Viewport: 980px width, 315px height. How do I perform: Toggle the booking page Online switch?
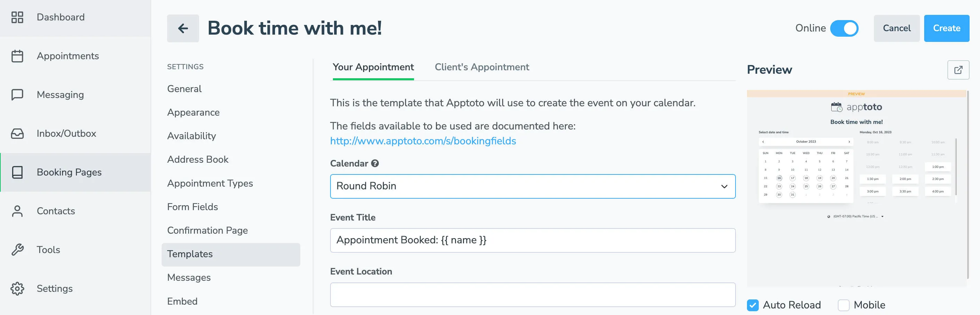coord(845,28)
